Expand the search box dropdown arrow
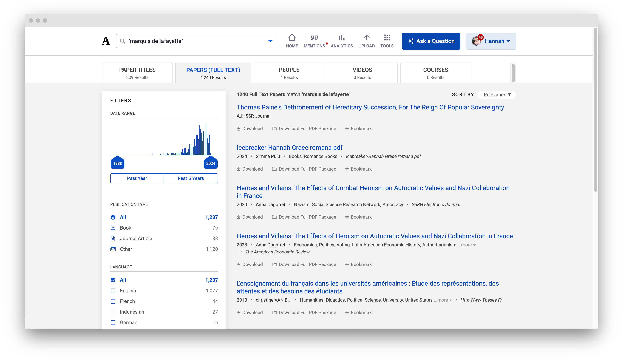 pyautogui.click(x=270, y=41)
